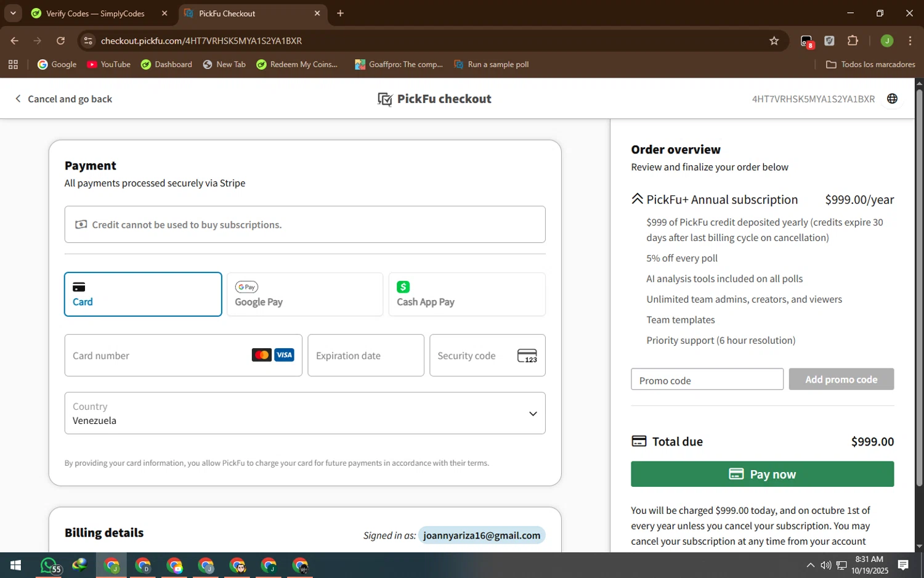Click Cancel and go back
The height and width of the screenshot is (578, 924).
pos(63,99)
